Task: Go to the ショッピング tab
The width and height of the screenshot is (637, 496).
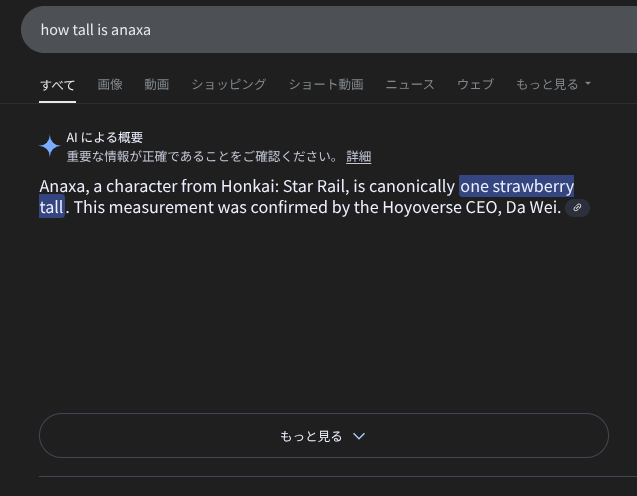Action: click(229, 84)
